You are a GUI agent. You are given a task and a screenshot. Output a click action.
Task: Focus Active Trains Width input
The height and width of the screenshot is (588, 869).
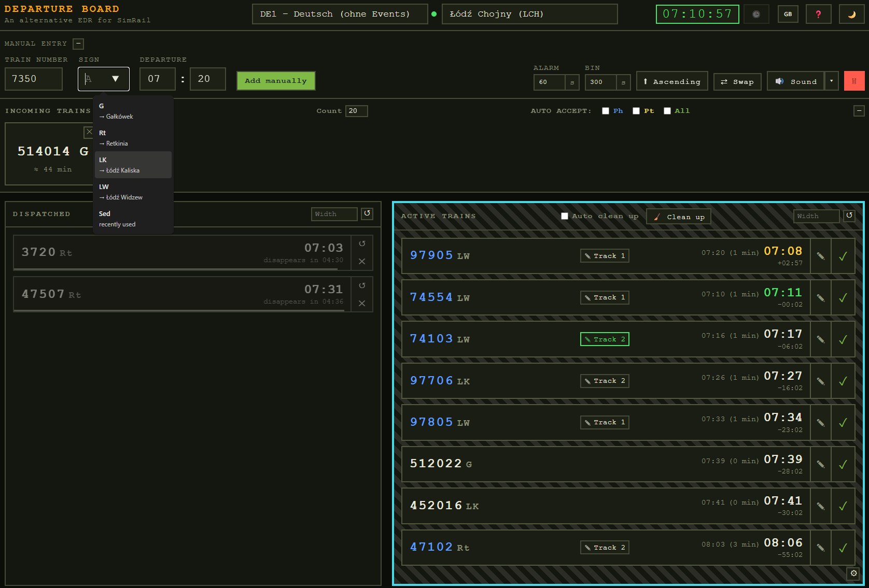(x=817, y=216)
